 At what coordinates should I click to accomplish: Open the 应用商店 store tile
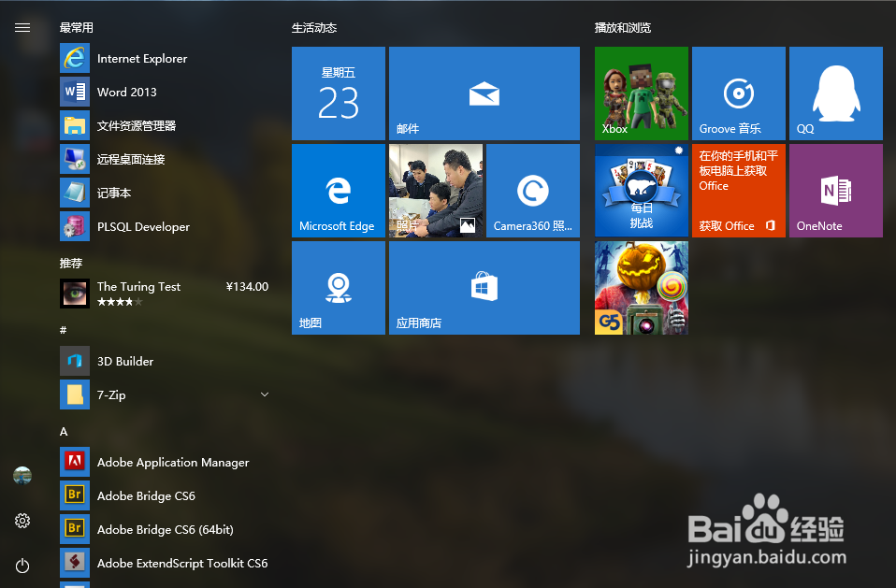(484, 288)
